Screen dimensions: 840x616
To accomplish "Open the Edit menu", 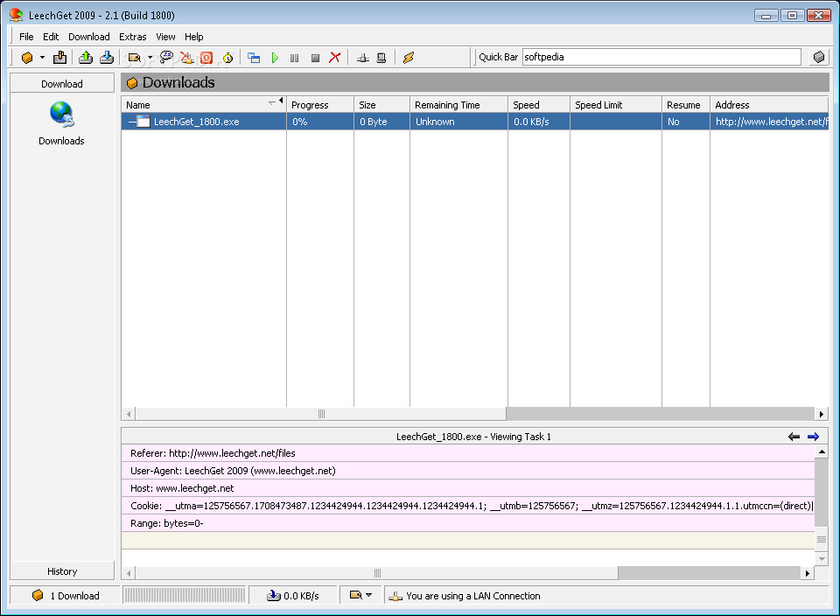I will point(51,37).
